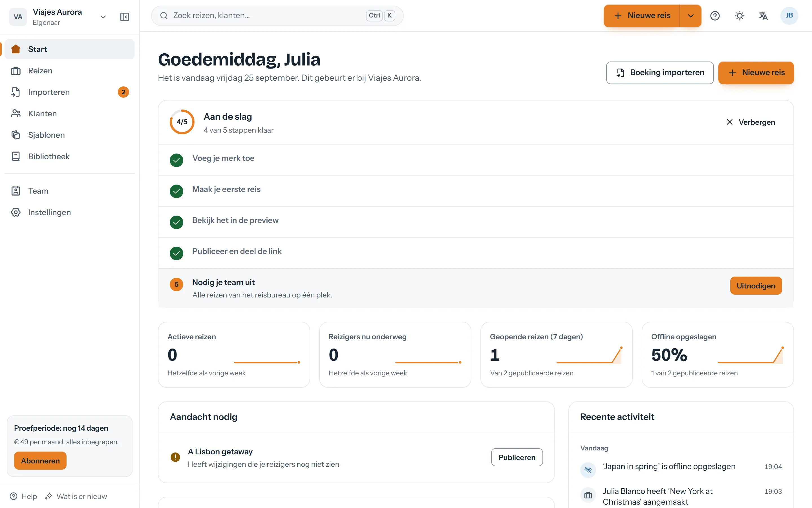Expand the Bekijk het in de preview step
The height and width of the screenshot is (508, 812).
click(x=475, y=222)
